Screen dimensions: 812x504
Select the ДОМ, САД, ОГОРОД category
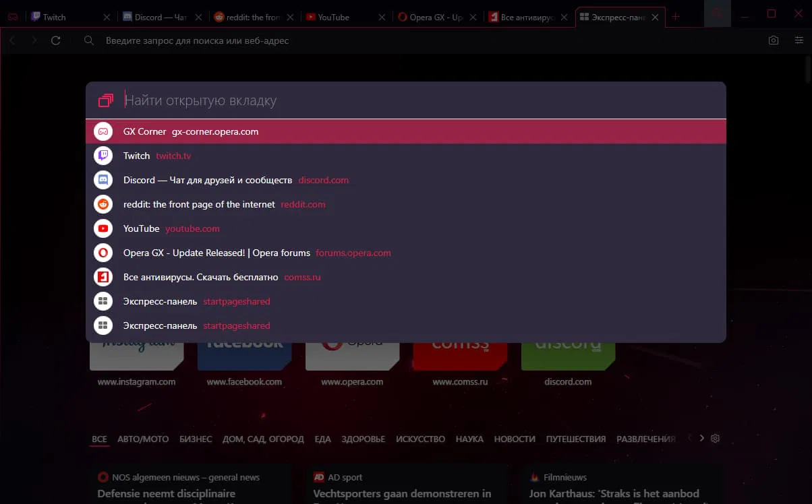click(x=263, y=439)
